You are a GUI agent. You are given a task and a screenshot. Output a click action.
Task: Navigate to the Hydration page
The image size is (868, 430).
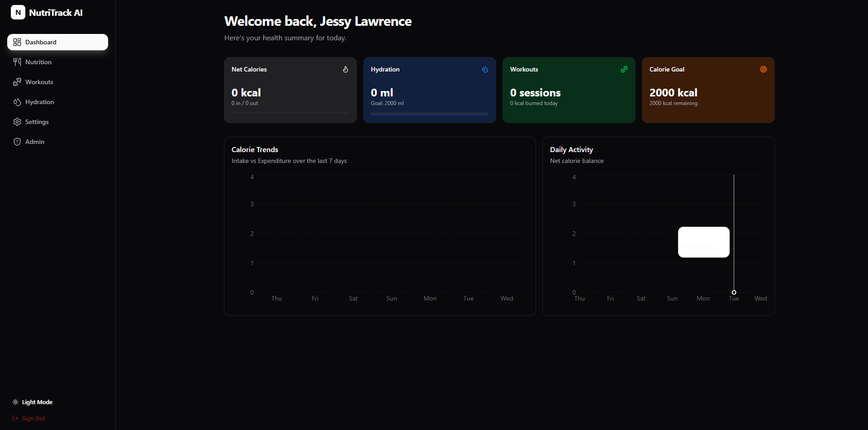57,102
